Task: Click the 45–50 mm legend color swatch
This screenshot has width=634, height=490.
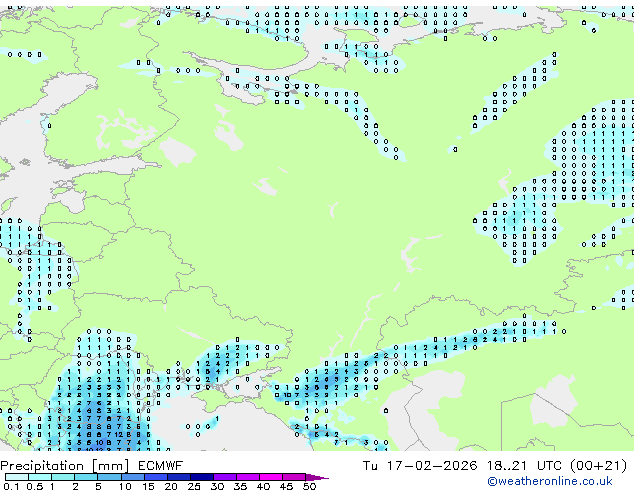Action: pos(294,477)
